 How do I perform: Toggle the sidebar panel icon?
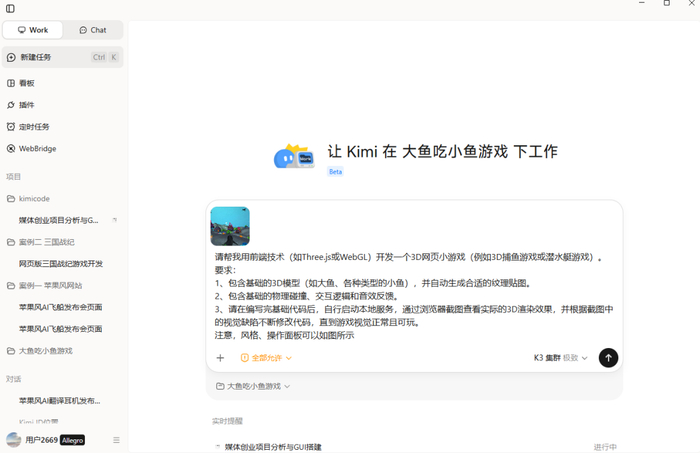(x=10, y=8)
